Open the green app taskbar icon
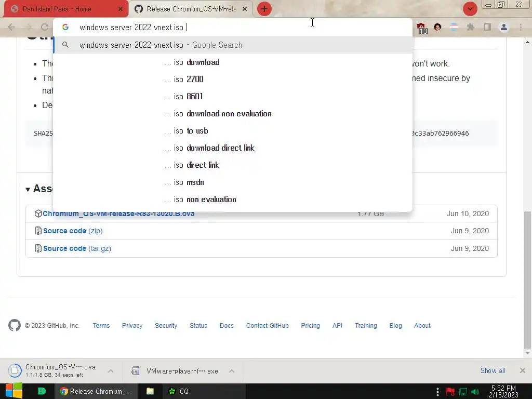Viewport: 532px width, 399px height. [x=42, y=391]
